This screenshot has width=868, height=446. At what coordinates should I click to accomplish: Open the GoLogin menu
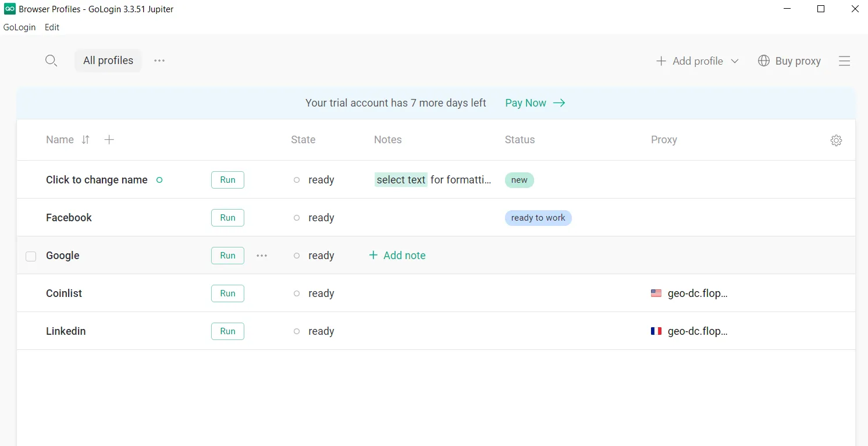[x=19, y=27]
